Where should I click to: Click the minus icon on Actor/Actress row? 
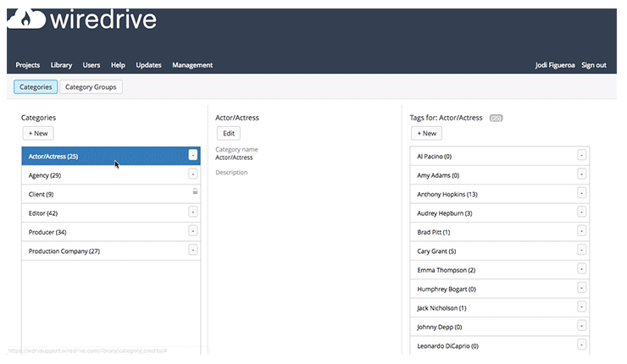click(192, 155)
